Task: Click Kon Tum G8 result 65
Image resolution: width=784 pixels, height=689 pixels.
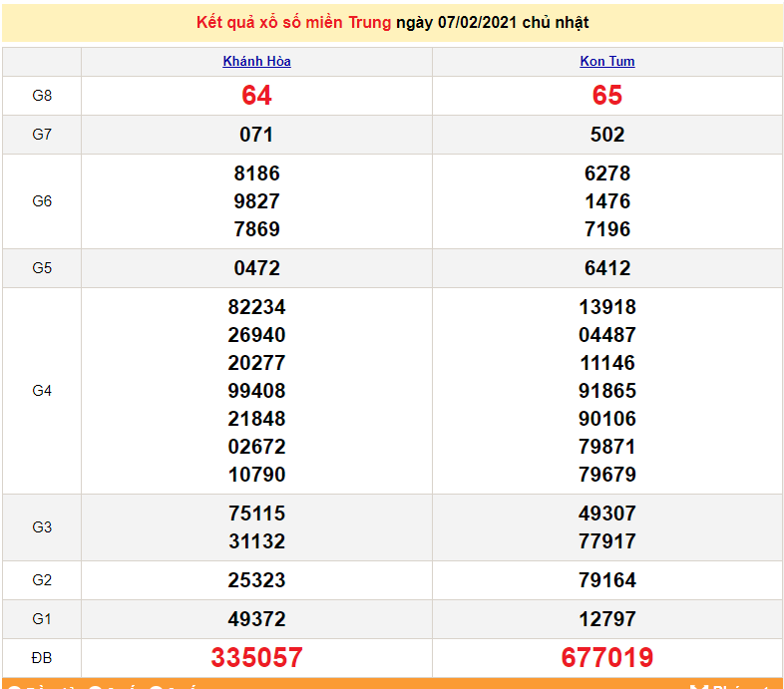Action: 606,96
